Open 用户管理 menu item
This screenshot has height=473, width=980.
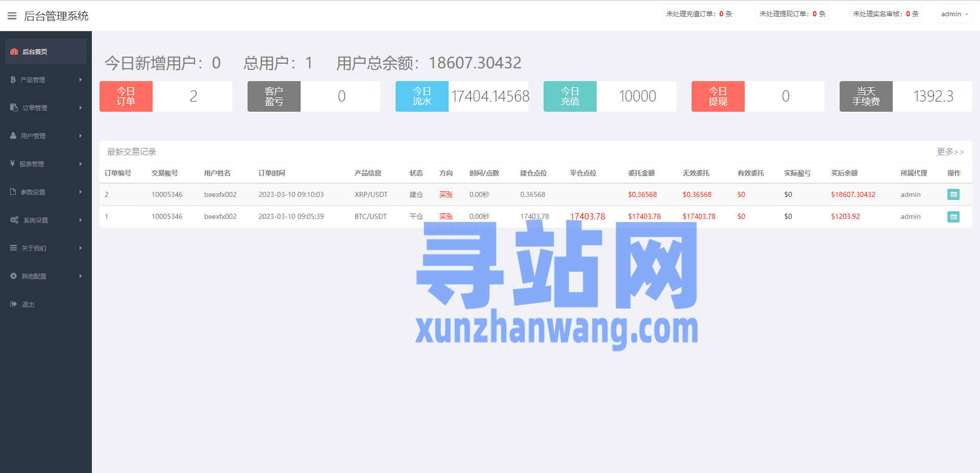click(x=46, y=136)
